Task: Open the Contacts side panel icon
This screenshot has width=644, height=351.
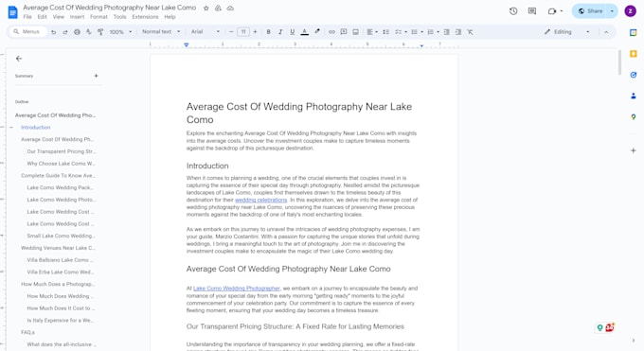Action: click(x=634, y=96)
